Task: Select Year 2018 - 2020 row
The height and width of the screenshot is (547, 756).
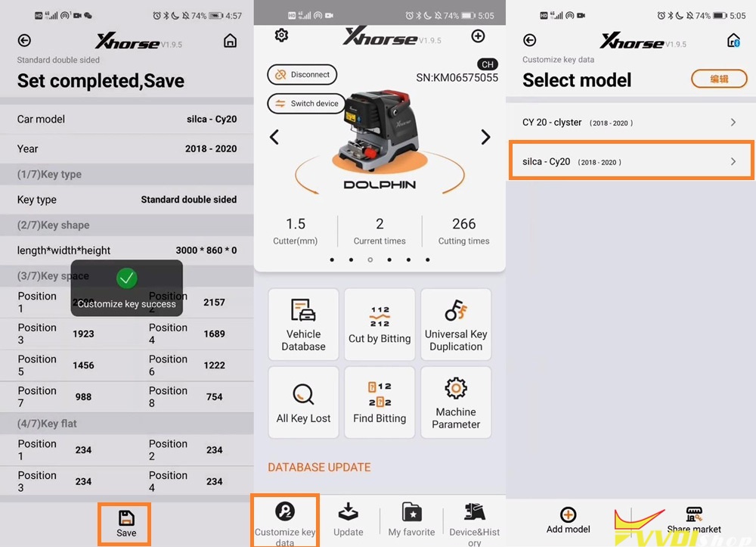Action: point(127,148)
